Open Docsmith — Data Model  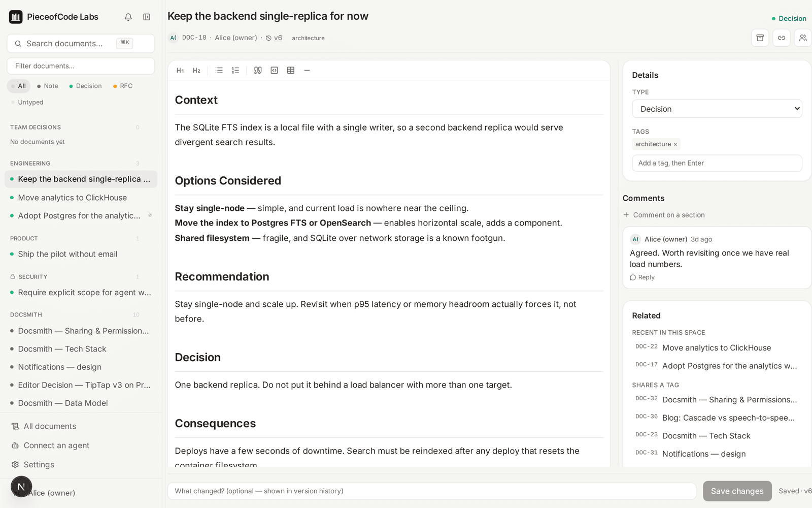point(81,403)
